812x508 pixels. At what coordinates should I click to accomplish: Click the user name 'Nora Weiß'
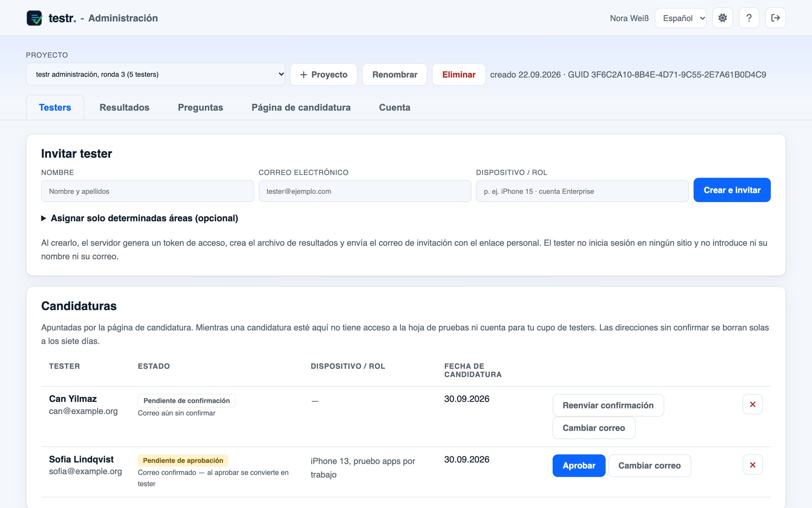[x=629, y=18]
